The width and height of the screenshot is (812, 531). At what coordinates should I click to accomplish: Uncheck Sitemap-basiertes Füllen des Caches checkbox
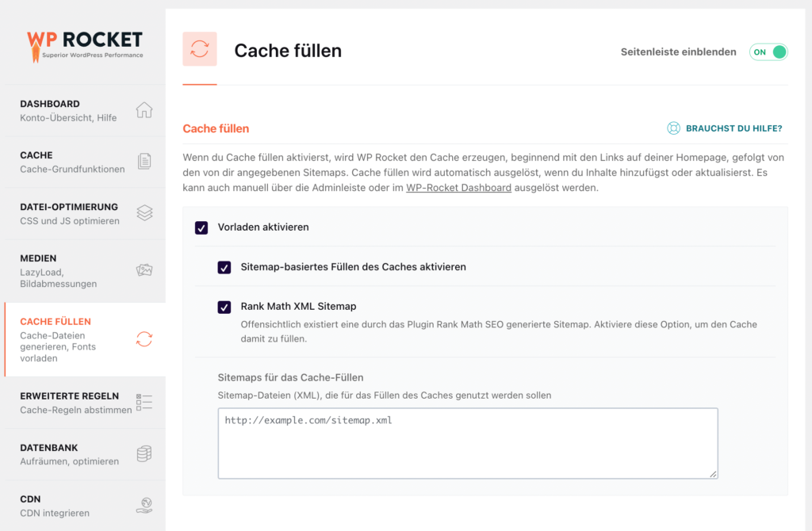pyautogui.click(x=224, y=268)
